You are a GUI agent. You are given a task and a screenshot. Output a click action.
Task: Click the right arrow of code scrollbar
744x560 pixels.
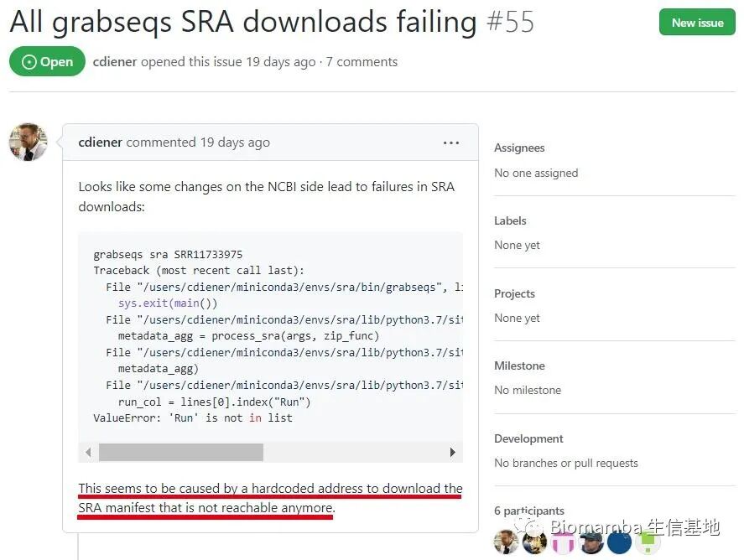(x=453, y=453)
